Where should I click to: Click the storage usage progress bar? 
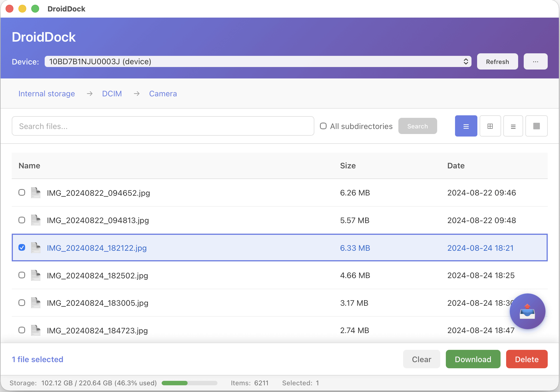point(189,383)
